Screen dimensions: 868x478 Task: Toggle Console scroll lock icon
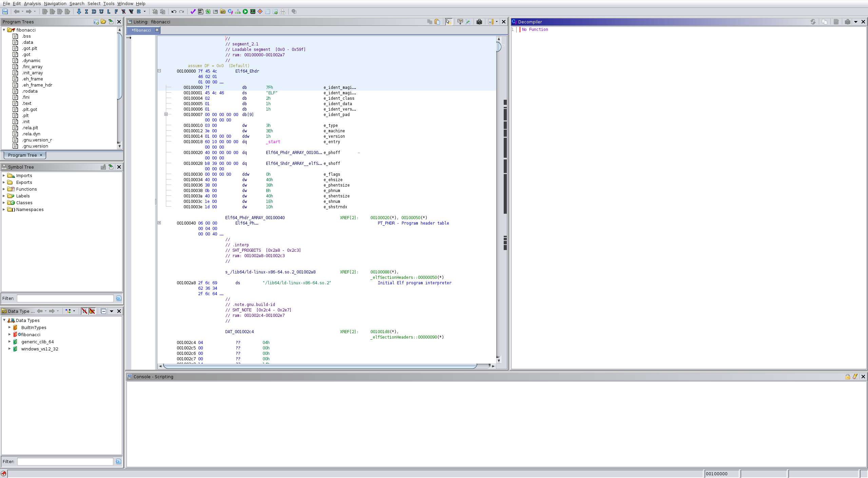(847, 377)
